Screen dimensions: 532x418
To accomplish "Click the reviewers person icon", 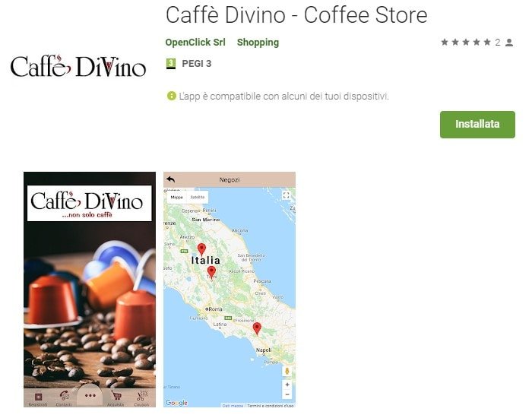I will coord(509,43).
